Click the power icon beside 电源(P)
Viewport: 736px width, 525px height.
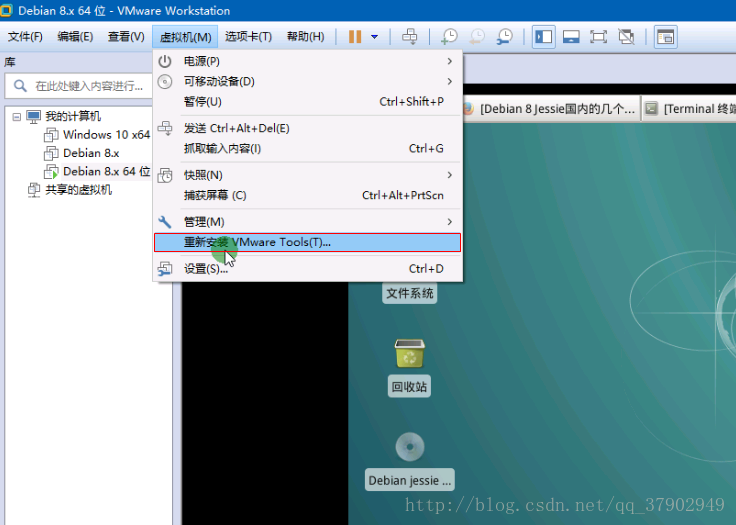point(165,61)
